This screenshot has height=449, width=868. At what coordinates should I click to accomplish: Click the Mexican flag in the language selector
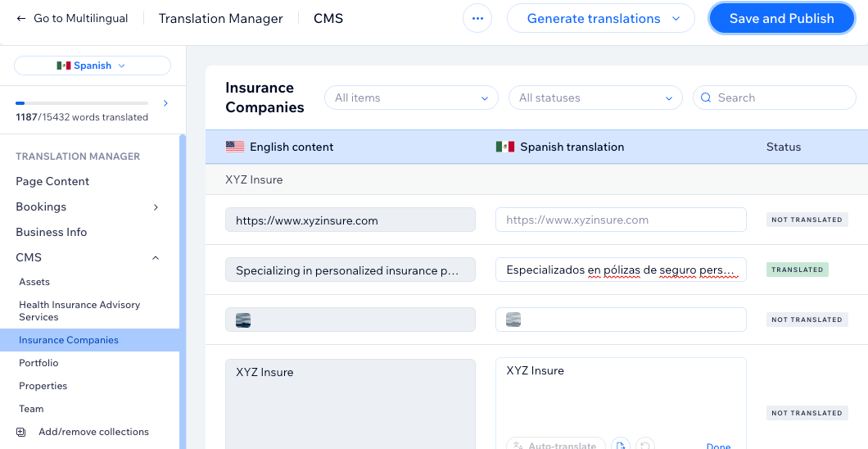tap(64, 66)
